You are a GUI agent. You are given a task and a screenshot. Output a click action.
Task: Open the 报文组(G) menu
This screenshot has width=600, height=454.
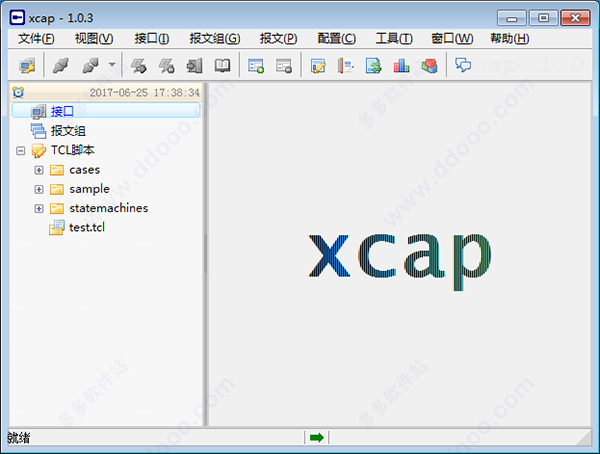pyautogui.click(x=215, y=38)
